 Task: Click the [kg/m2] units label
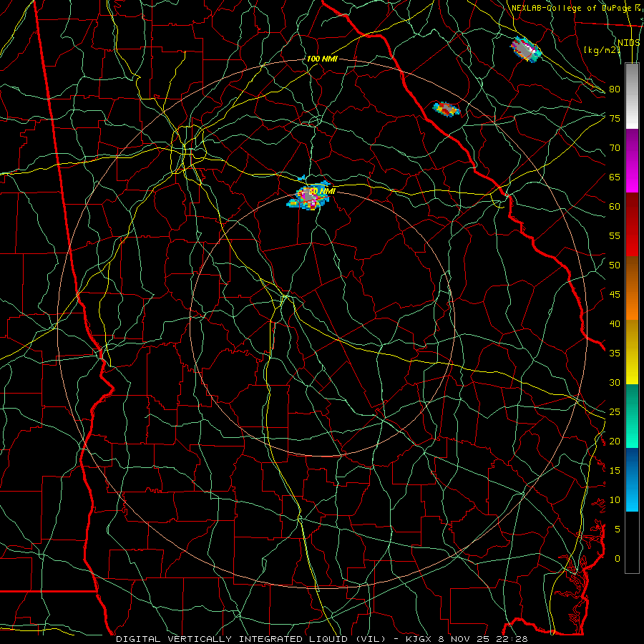[x=602, y=50]
